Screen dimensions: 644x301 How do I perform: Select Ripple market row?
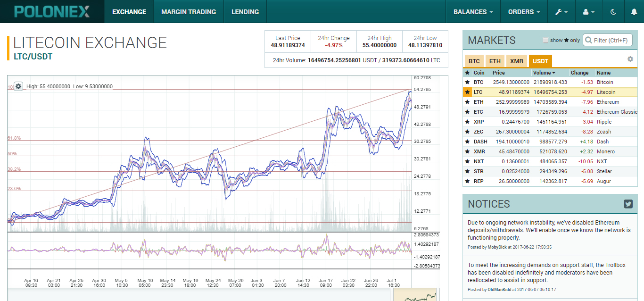pyautogui.click(x=550, y=122)
